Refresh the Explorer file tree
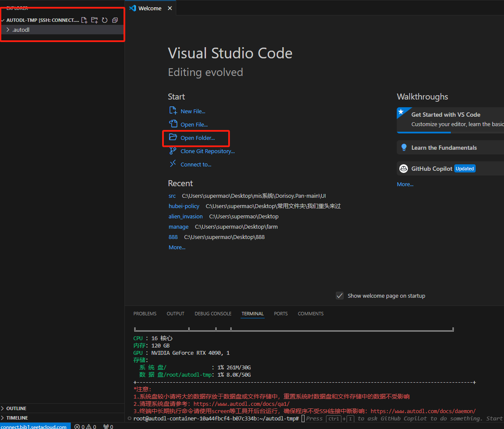Viewport: 504px width, 429px height. click(x=105, y=20)
